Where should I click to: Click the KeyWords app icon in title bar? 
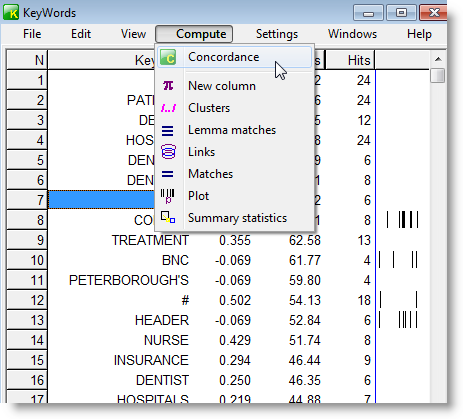point(11,13)
